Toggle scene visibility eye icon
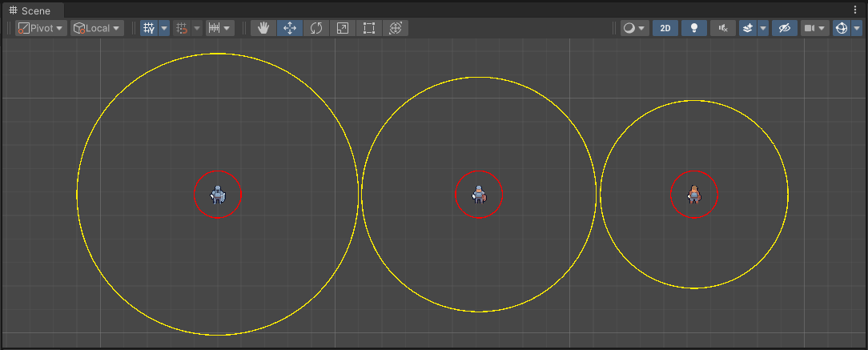Viewport: 868px width, 350px height. [x=784, y=28]
